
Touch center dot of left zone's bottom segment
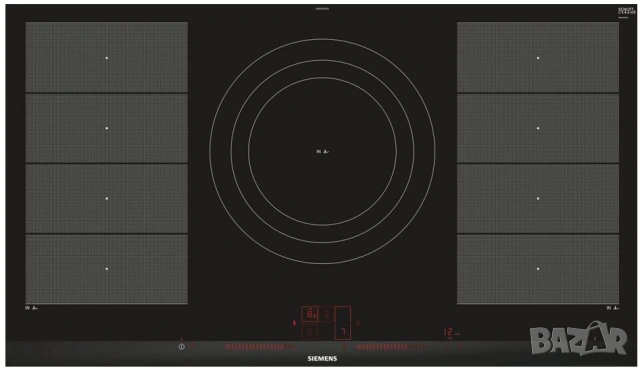click(107, 268)
